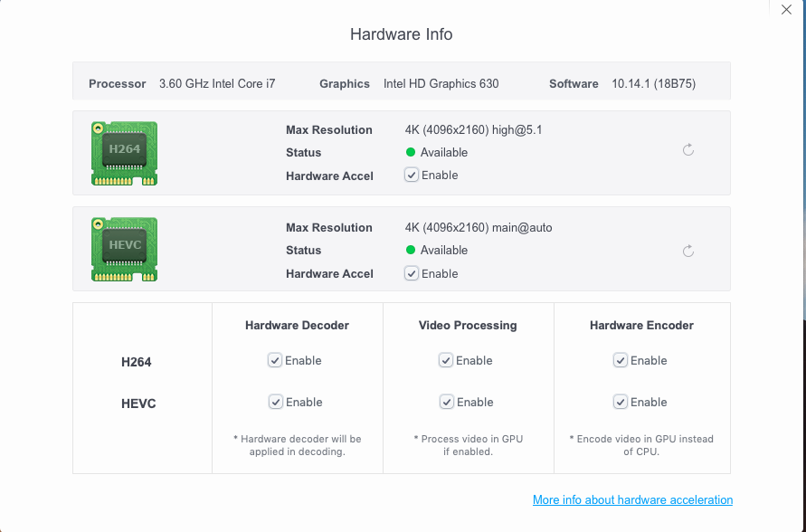Screen dimensions: 806x532
Task: Click 'Encode video in GPU instead' note
Action: tap(641, 445)
